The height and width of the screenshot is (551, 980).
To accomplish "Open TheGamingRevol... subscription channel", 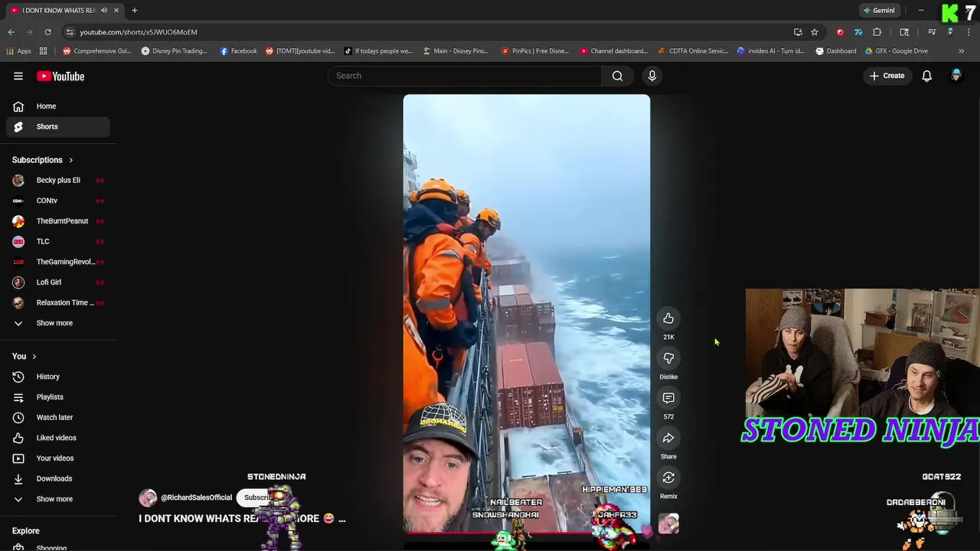I will point(58,262).
